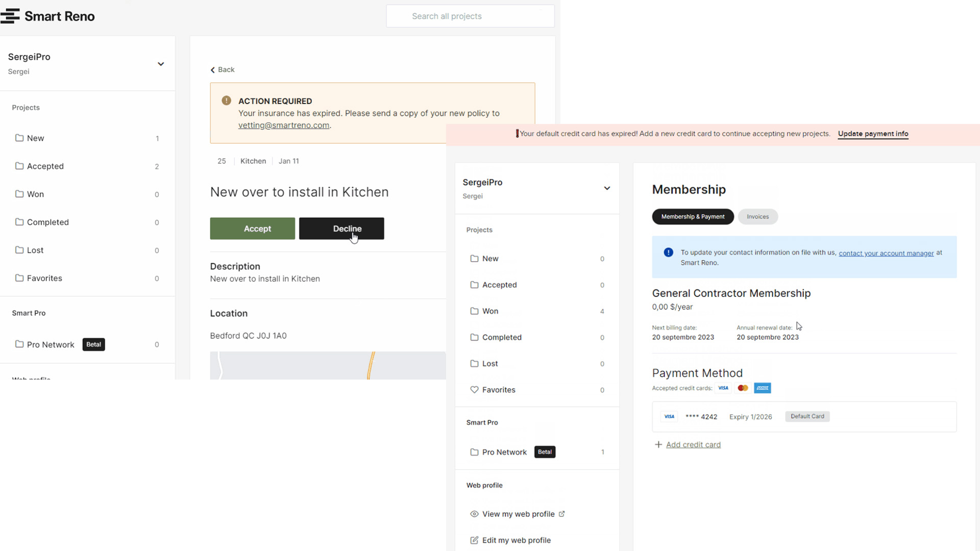Click the Pro Network folder icon in the left sidebar

tap(19, 344)
